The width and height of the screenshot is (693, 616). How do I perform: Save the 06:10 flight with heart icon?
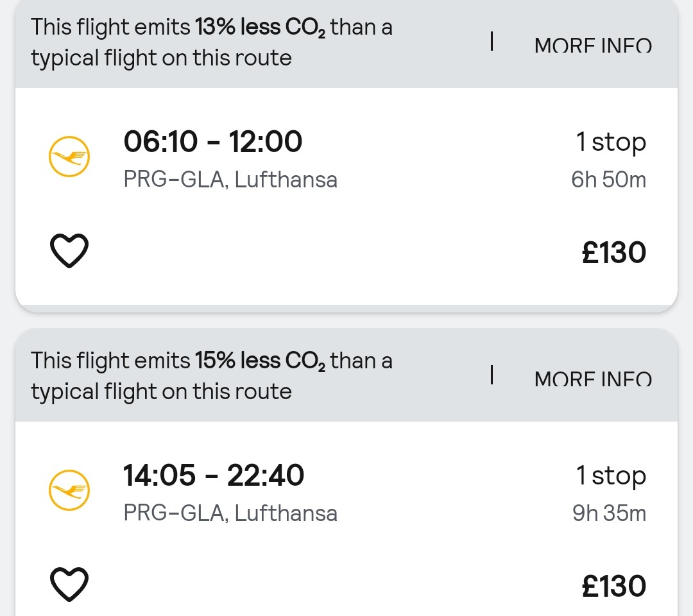pyautogui.click(x=69, y=251)
